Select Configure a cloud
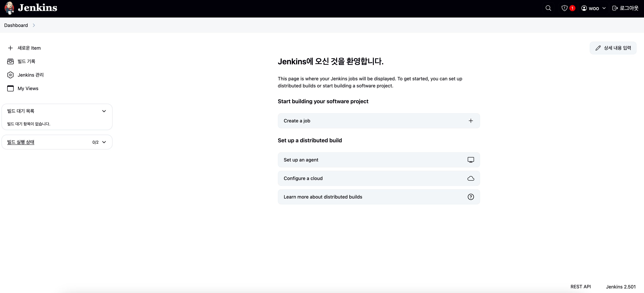644x293 pixels. 379,178
